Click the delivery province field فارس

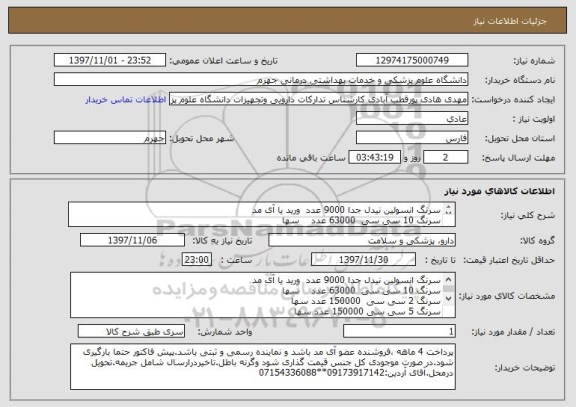pos(412,138)
